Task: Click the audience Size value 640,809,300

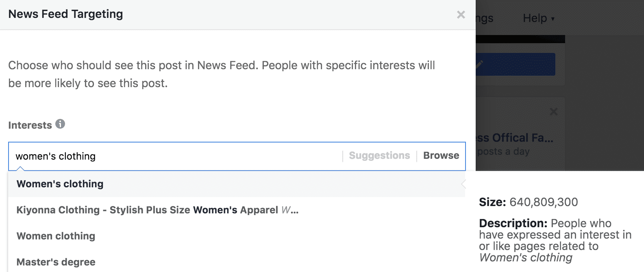Action: 543,202
